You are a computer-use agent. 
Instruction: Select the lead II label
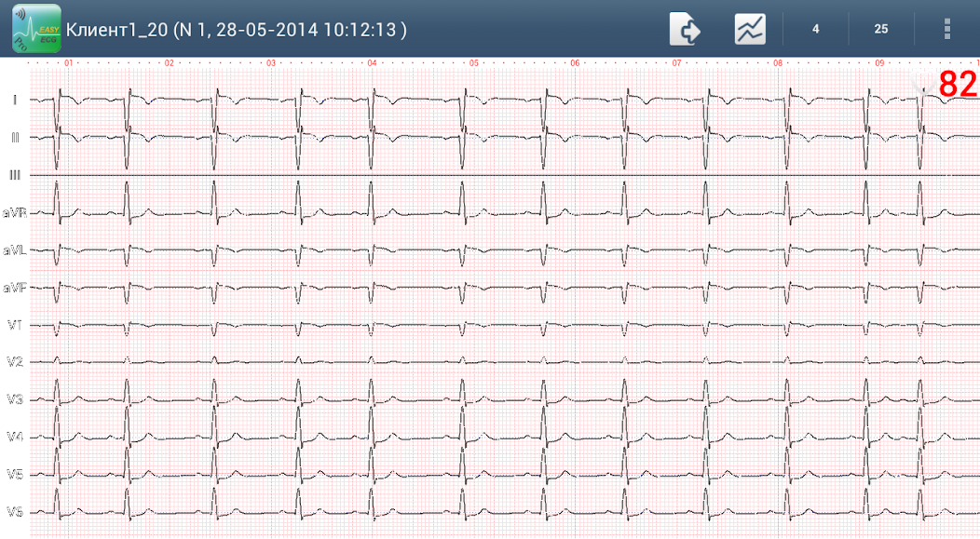tap(13, 138)
